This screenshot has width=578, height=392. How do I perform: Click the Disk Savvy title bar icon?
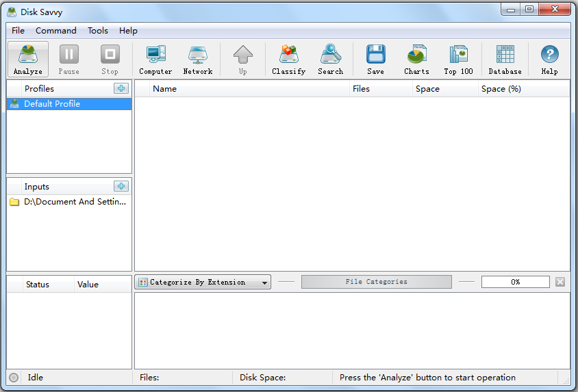point(12,12)
